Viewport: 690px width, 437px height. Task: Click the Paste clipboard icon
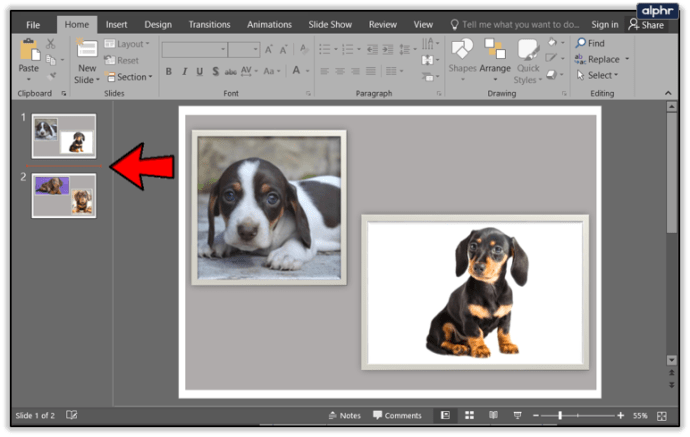click(29, 52)
